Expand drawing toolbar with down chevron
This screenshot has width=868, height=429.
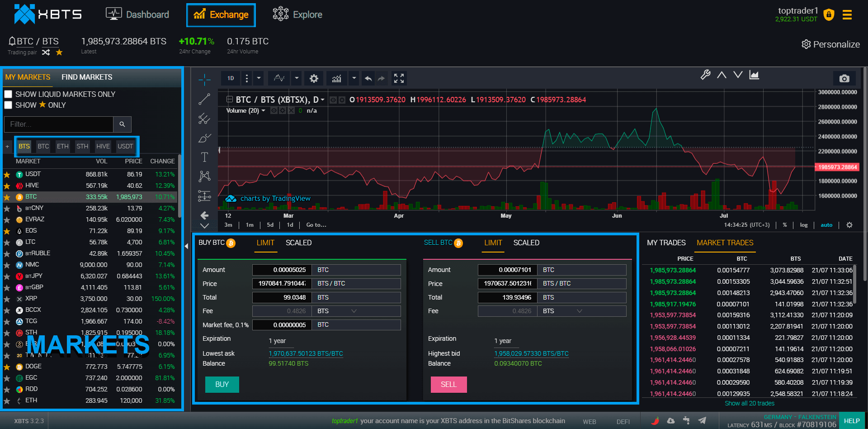(204, 225)
